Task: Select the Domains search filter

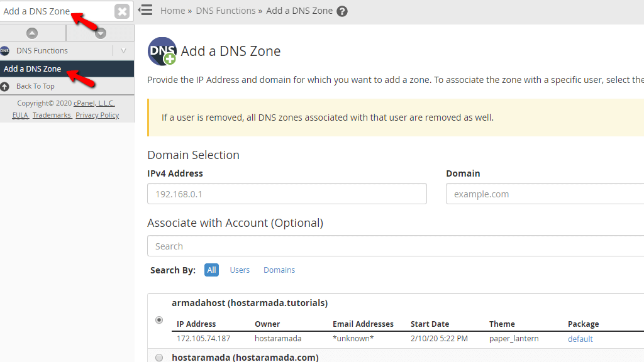Action: point(279,270)
